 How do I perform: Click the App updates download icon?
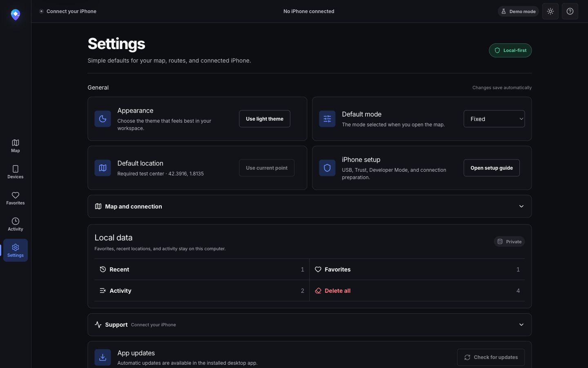[103, 357]
